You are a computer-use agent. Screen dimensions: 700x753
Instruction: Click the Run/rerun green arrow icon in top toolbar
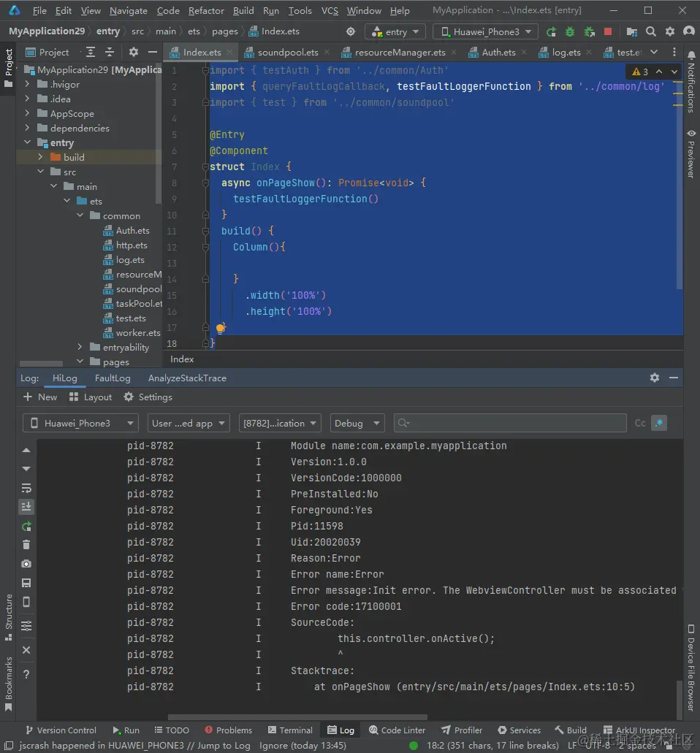(x=551, y=31)
